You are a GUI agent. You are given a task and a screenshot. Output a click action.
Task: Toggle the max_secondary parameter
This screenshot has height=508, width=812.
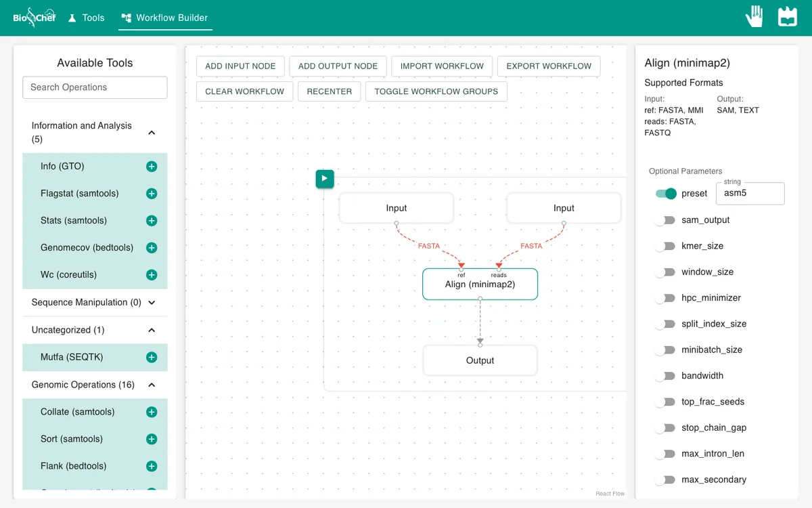click(666, 480)
